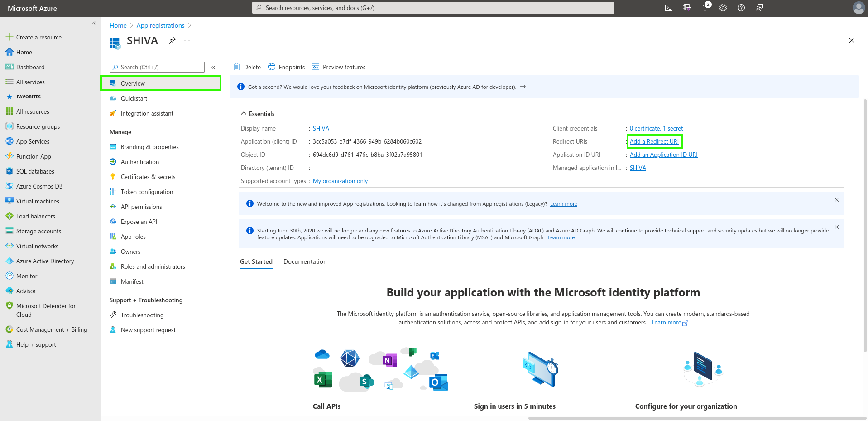This screenshot has width=868, height=421.
Task: Click the Add a Redirect URI link
Action: (x=654, y=142)
